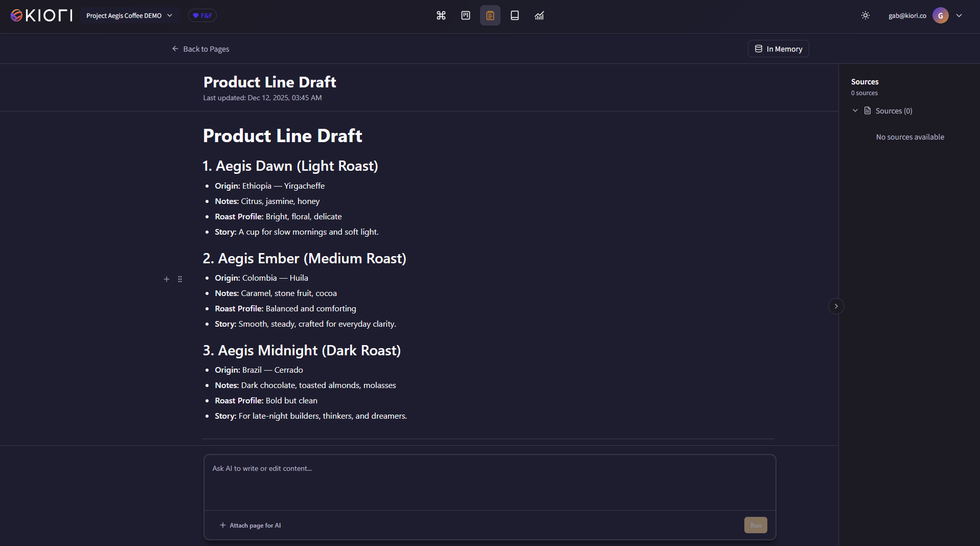This screenshot has width=980, height=546.
Task: Open the Project Aegis Coffee DEMO dropdown
Action: (129, 15)
